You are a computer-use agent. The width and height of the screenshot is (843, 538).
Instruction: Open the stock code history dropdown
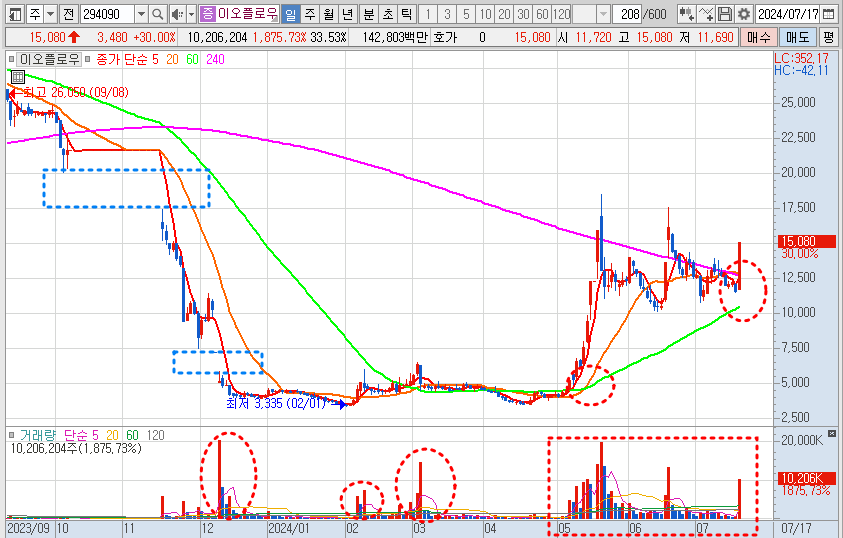tap(141, 14)
